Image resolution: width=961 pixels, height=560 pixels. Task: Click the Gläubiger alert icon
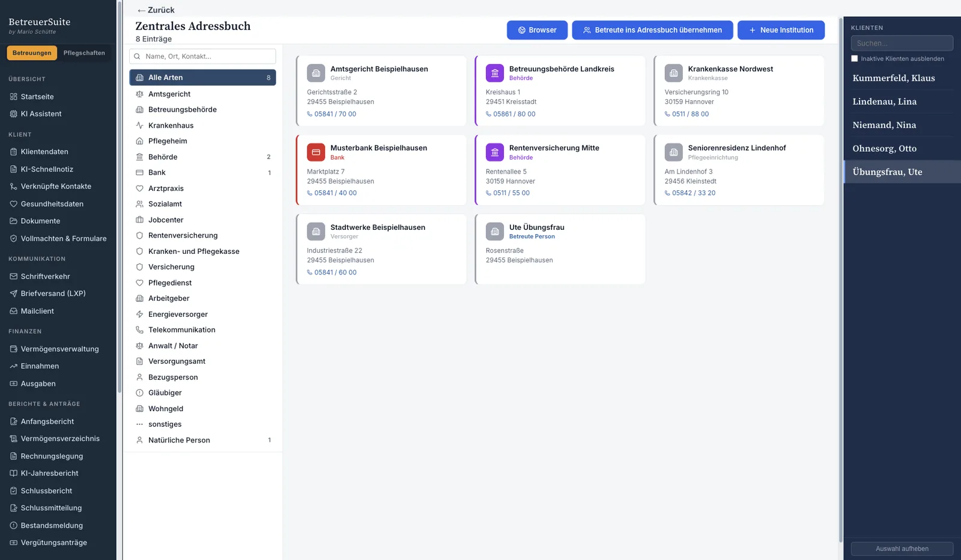point(139,393)
